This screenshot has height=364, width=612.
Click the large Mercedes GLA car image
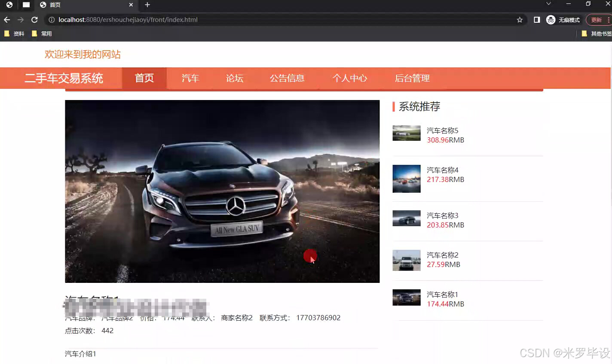(222, 191)
